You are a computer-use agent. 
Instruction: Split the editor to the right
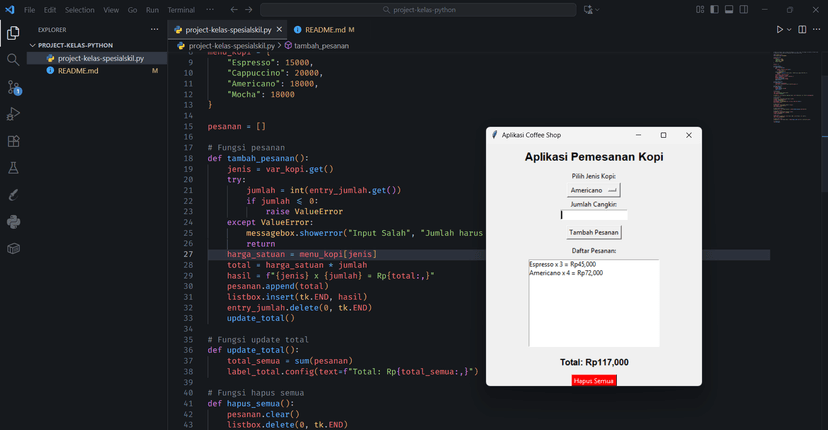coord(802,30)
